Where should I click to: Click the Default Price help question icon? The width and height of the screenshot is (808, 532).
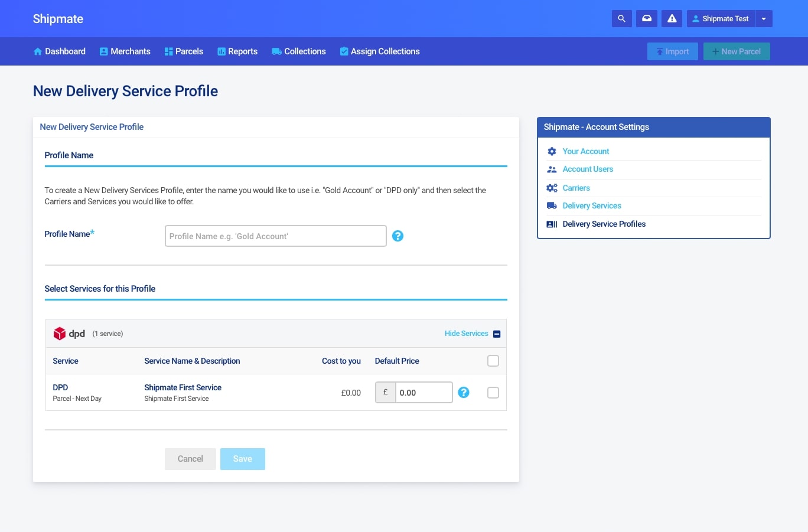(464, 393)
